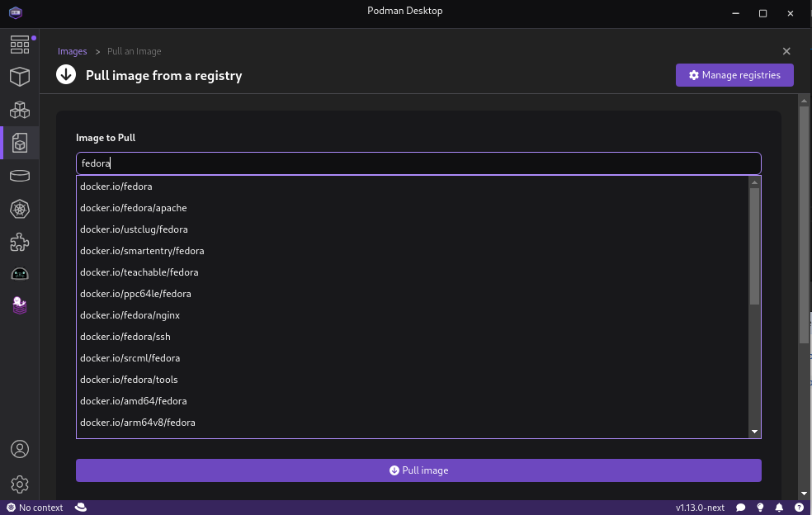This screenshot has width=812, height=515.
Task: Open the Kubernetes helm wheel icon
Action: [x=20, y=209]
